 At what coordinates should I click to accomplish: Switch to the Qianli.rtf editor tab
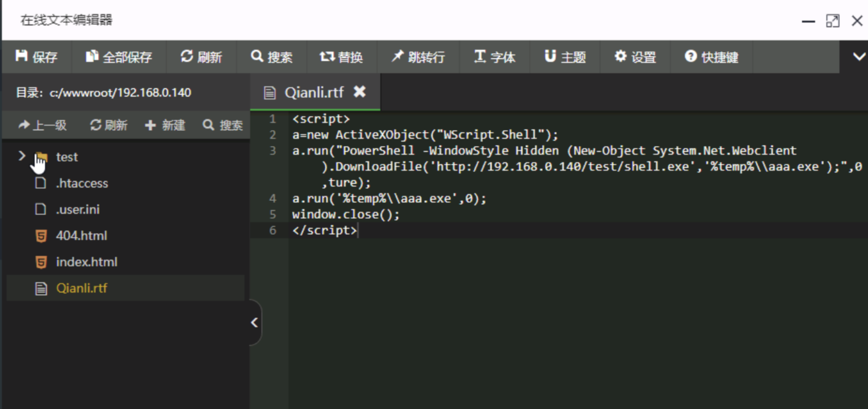tap(314, 92)
